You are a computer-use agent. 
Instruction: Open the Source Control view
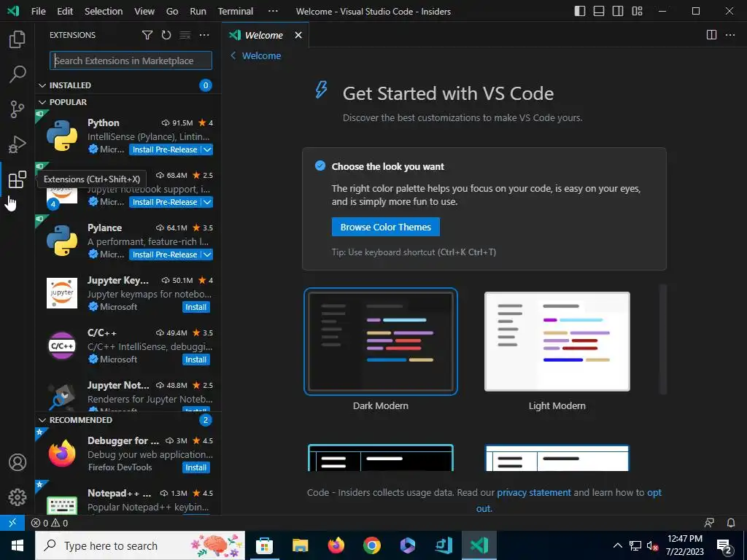pos(18,109)
